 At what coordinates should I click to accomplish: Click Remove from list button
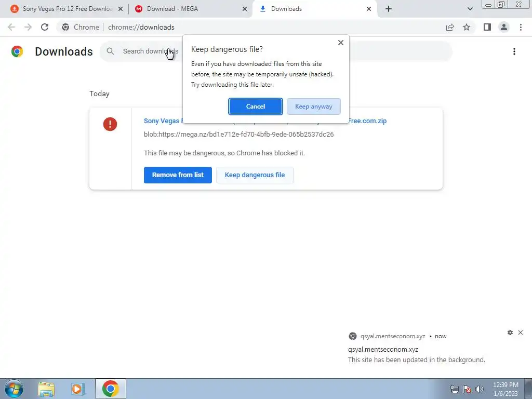(x=178, y=175)
